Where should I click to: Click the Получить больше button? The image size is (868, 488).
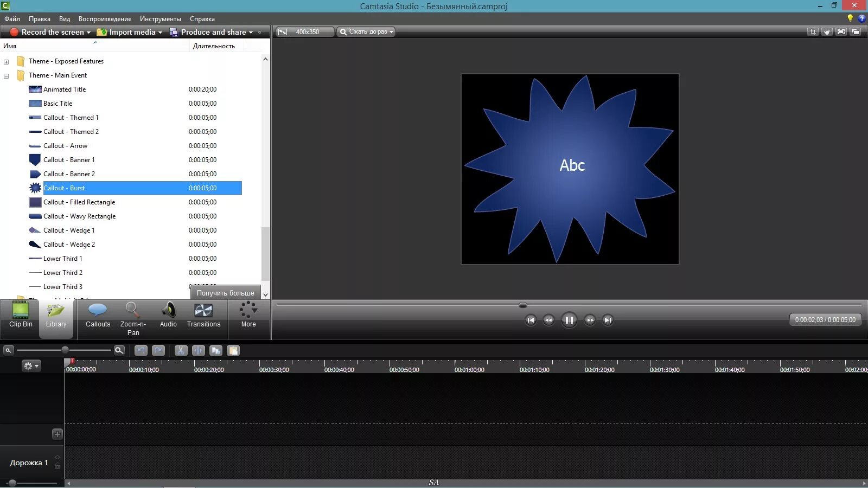click(225, 293)
